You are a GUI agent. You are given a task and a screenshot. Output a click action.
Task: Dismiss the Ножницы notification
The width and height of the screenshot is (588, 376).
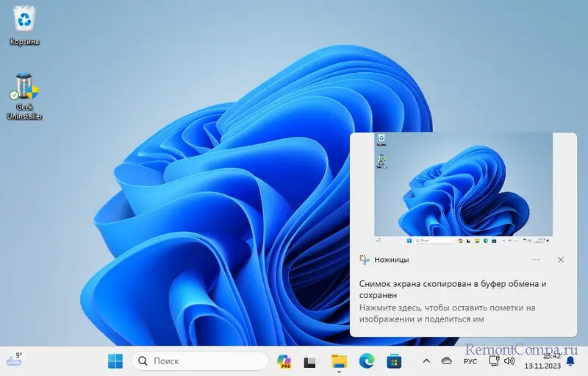coord(561,260)
